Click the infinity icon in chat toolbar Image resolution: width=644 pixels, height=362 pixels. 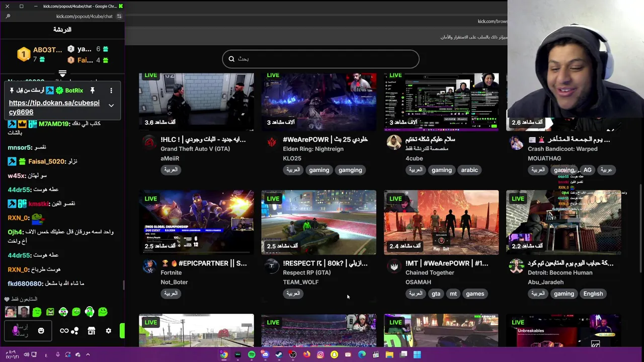click(x=64, y=331)
